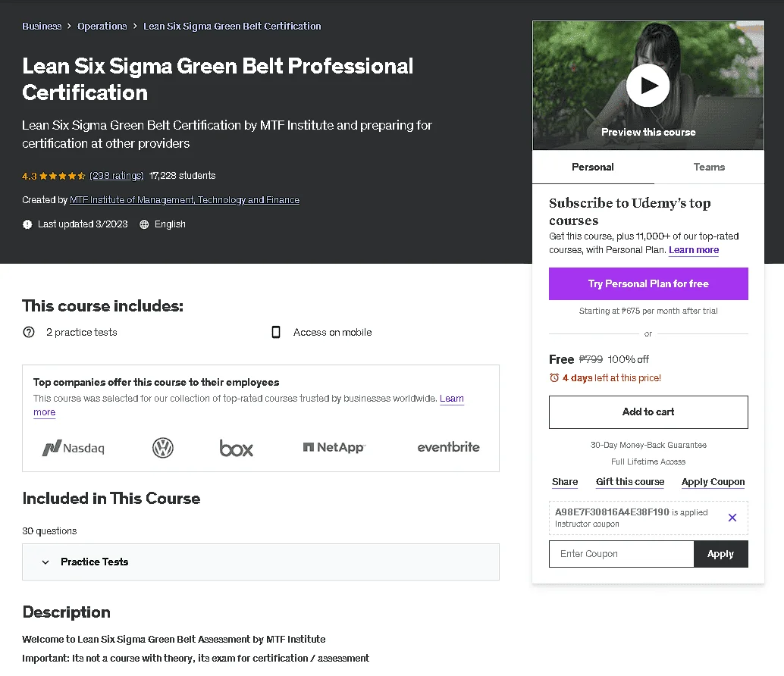Image resolution: width=784 pixels, height=676 pixels.
Task: Click the NetApp logo
Action: (x=334, y=447)
